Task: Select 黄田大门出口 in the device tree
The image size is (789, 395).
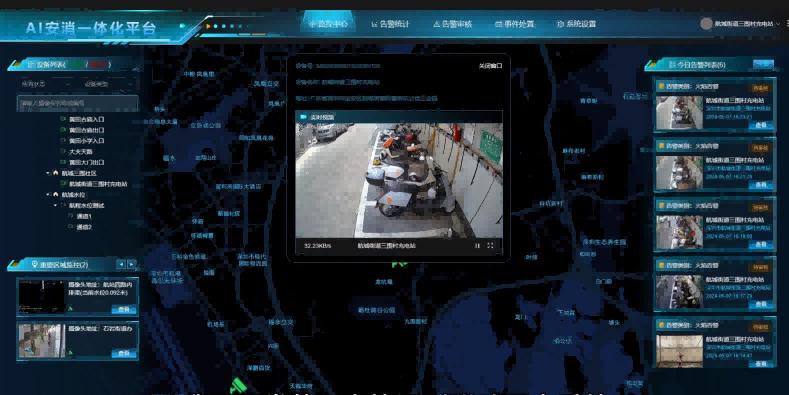Action: pos(87,163)
